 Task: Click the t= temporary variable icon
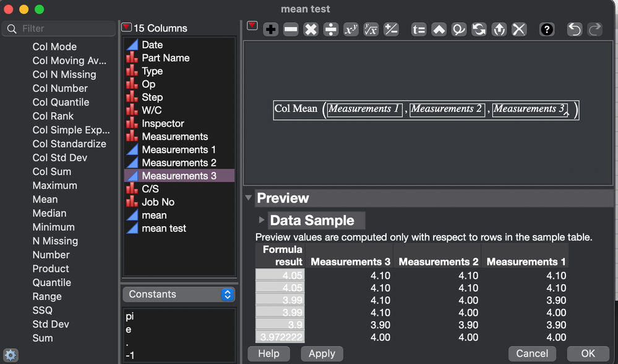(x=419, y=30)
